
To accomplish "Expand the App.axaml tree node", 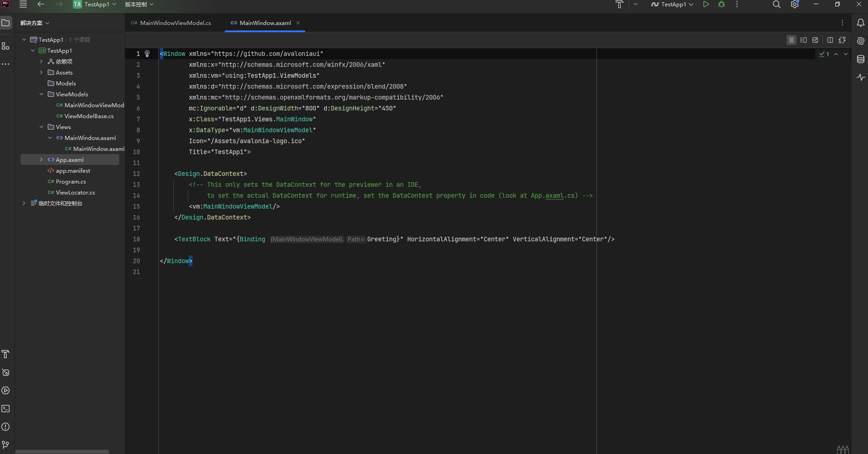I will (x=41, y=160).
